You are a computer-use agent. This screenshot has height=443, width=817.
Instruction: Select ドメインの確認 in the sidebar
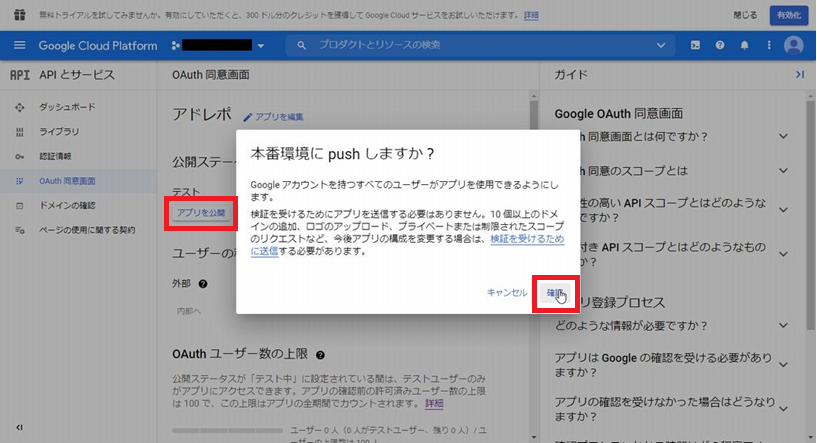(78, 206)
